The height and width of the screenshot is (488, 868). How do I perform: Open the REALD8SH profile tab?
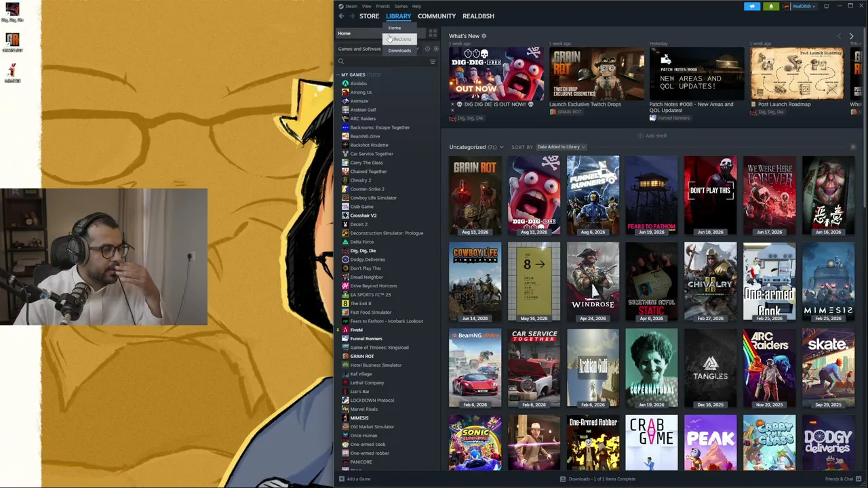click(478, 16)
